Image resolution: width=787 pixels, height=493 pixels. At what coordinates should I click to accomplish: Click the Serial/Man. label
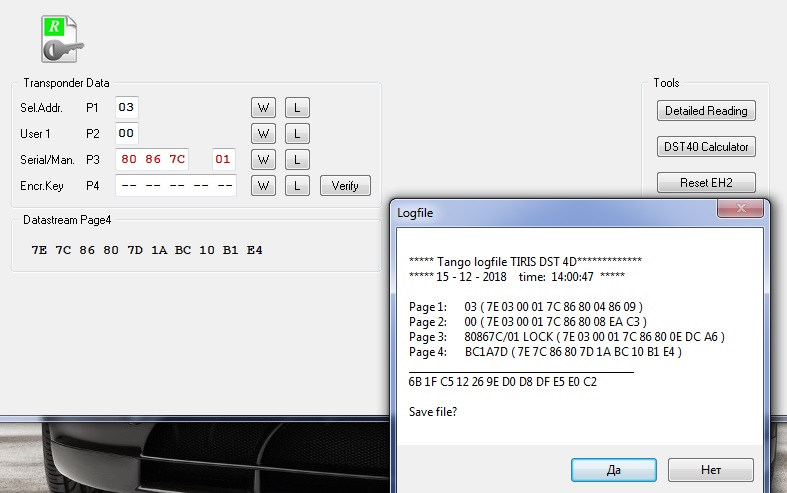(47, 160)
